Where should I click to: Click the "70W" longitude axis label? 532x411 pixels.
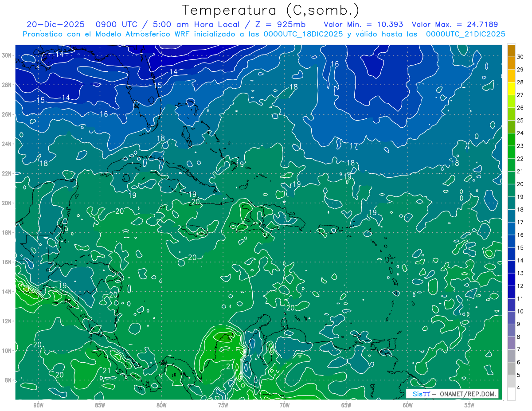point(285,405)
